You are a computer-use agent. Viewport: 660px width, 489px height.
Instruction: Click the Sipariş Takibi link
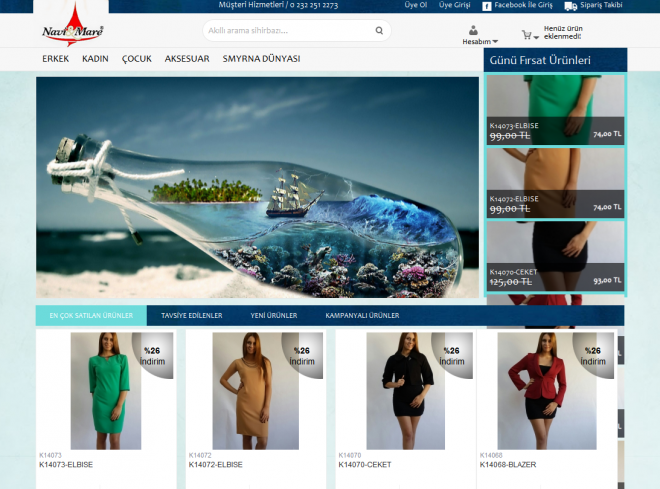(x=601, y=5)
